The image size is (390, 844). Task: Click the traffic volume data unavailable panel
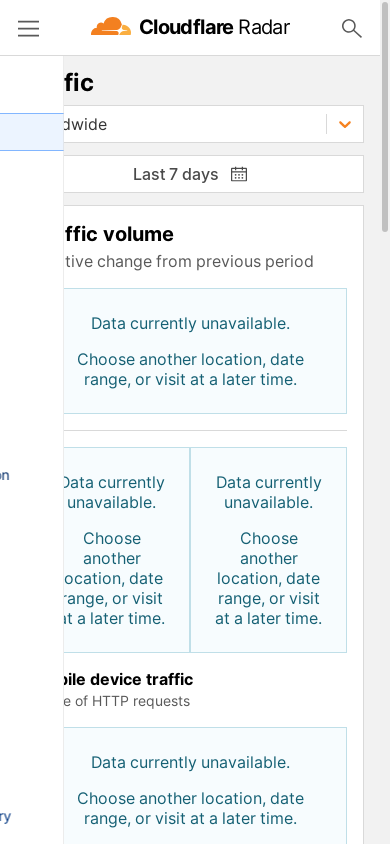click(205, 351)
